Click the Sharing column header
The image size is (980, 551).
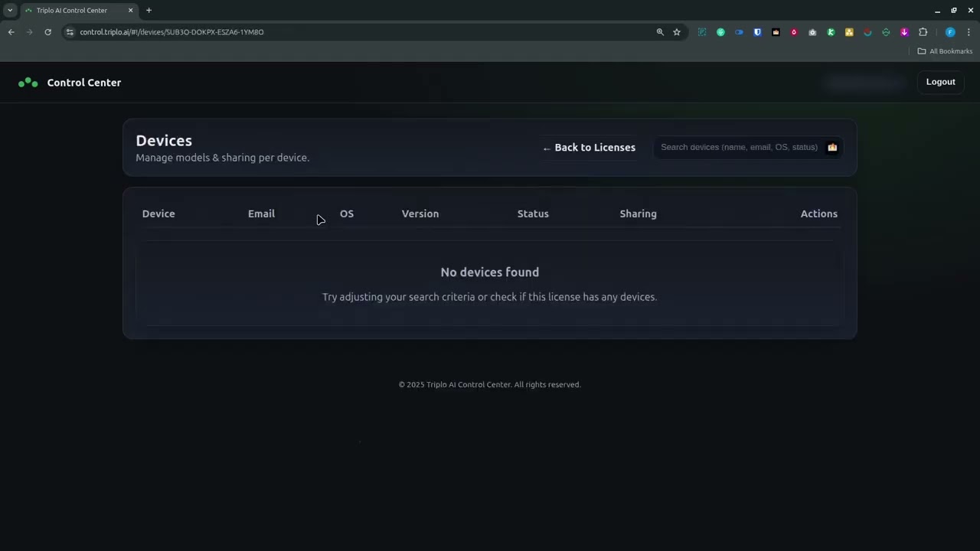[x=639, y=214]
